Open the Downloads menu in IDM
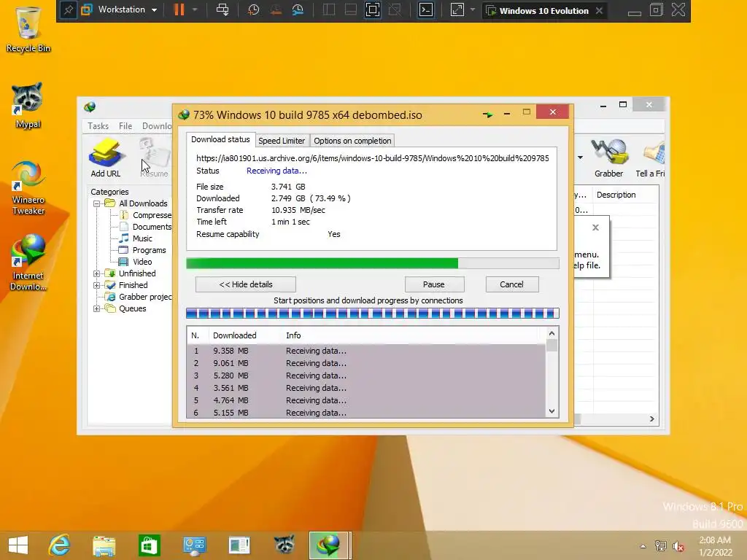 (x=157, y=125)
